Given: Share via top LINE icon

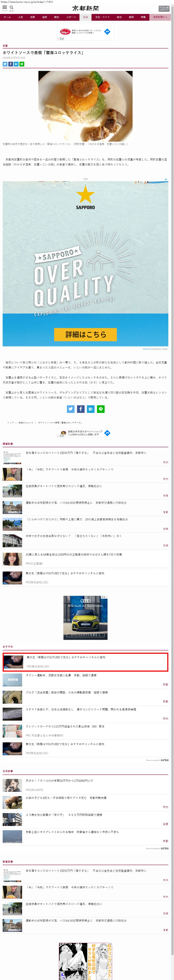Looking at the screenshot, I should (22, 64).
